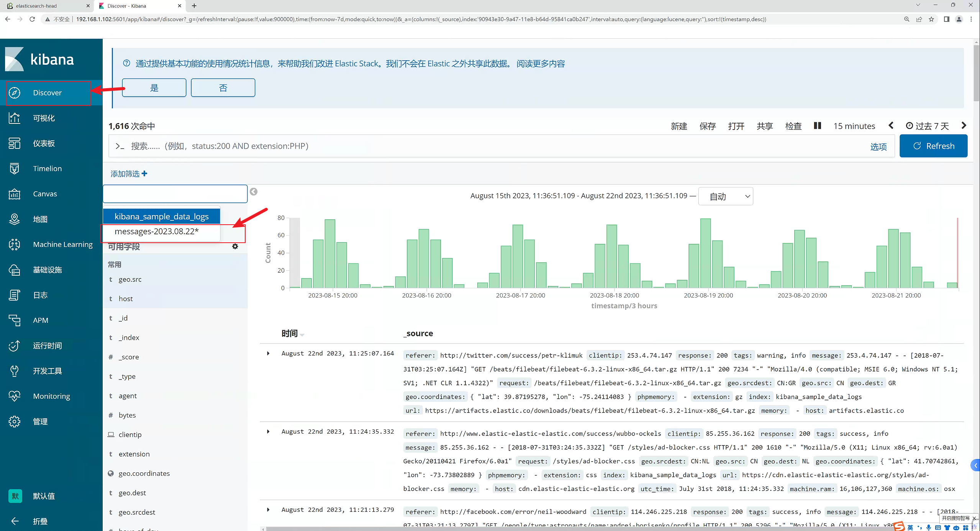The height and width of the screenshot is (531, 980).
Task: Expand the log row at 11:24:35.332
Action: coord(268,432)
